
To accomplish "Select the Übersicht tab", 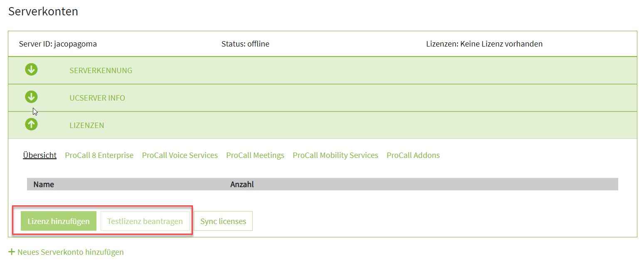I will [40, 155].
